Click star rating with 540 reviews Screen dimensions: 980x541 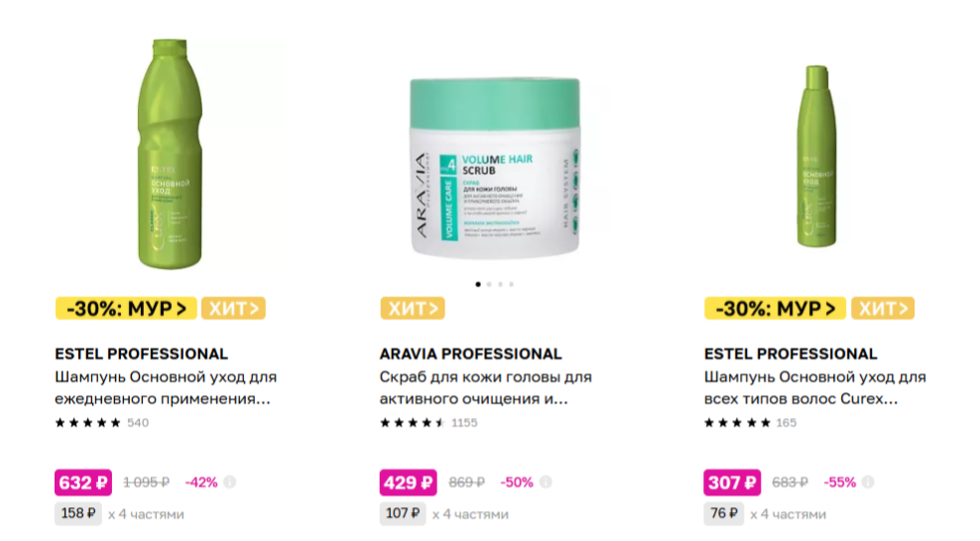pos(87,423)
